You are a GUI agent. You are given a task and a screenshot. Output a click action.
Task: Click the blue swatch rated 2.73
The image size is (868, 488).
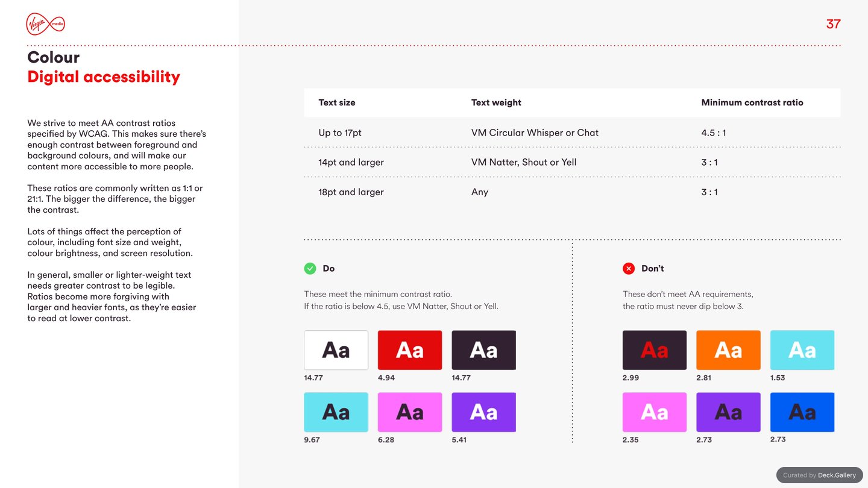[802, 412]
